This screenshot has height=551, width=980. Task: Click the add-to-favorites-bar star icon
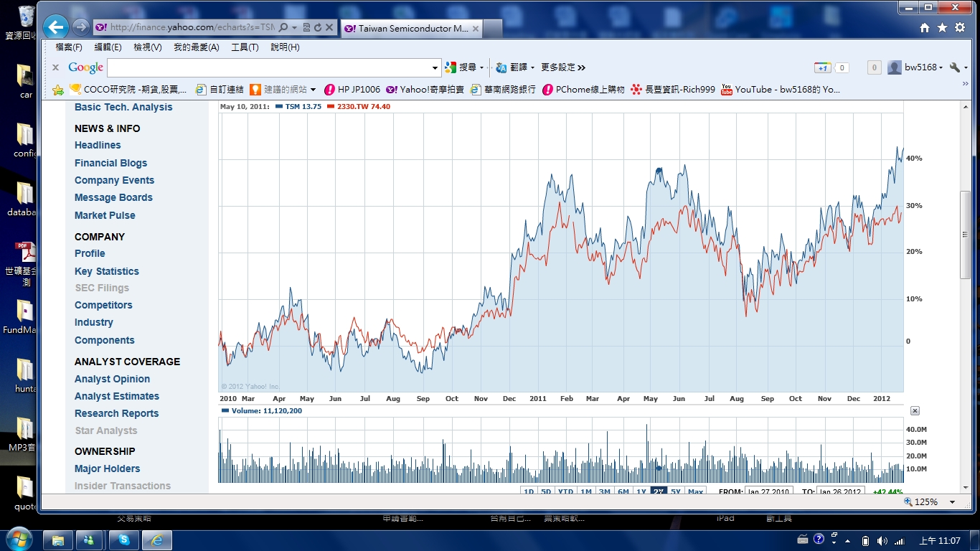pyautogui.click(x=58, y=90)
